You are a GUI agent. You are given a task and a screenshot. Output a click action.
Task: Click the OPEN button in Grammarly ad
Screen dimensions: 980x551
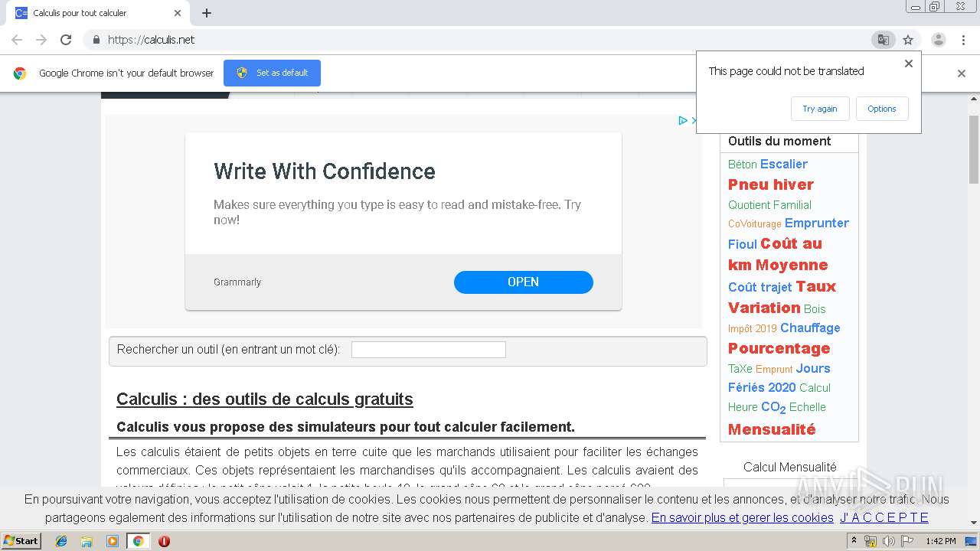pos(523,282)
